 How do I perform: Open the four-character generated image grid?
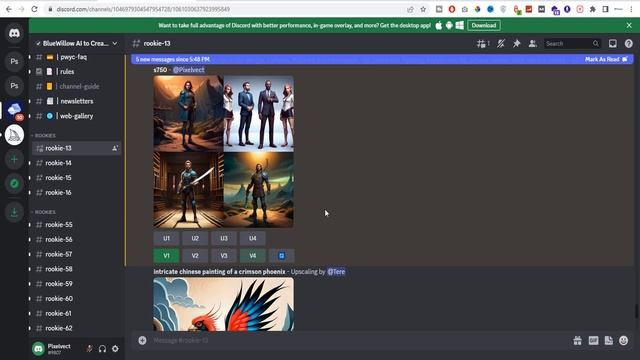[223, 151]
